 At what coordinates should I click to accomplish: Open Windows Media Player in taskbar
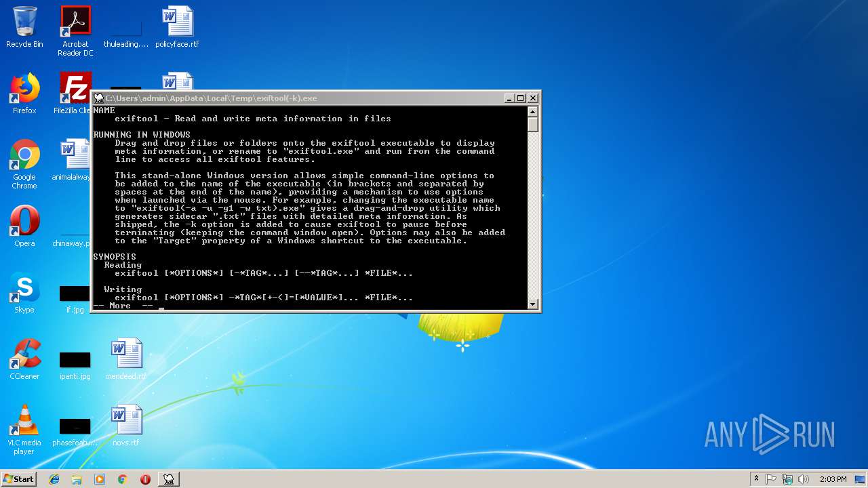(100, 479)
